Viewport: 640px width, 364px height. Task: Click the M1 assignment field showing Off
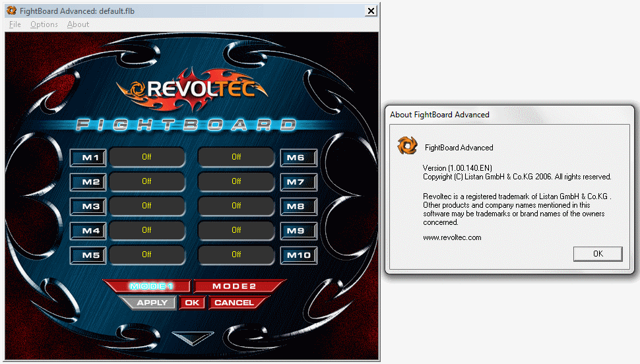146,158
